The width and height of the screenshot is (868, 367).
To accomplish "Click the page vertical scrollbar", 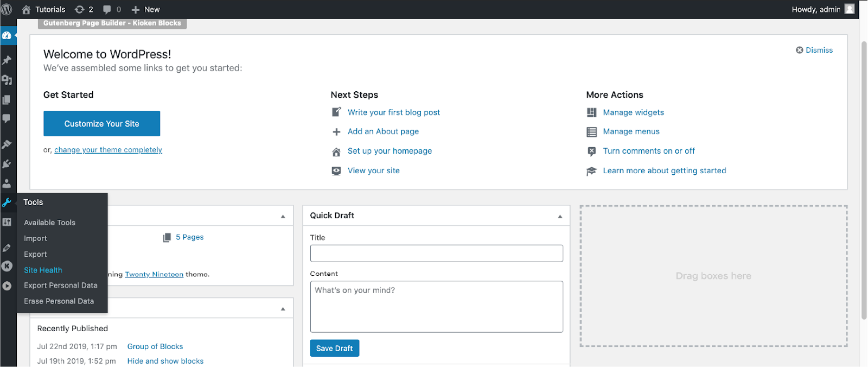I will [x=864, y=179].
